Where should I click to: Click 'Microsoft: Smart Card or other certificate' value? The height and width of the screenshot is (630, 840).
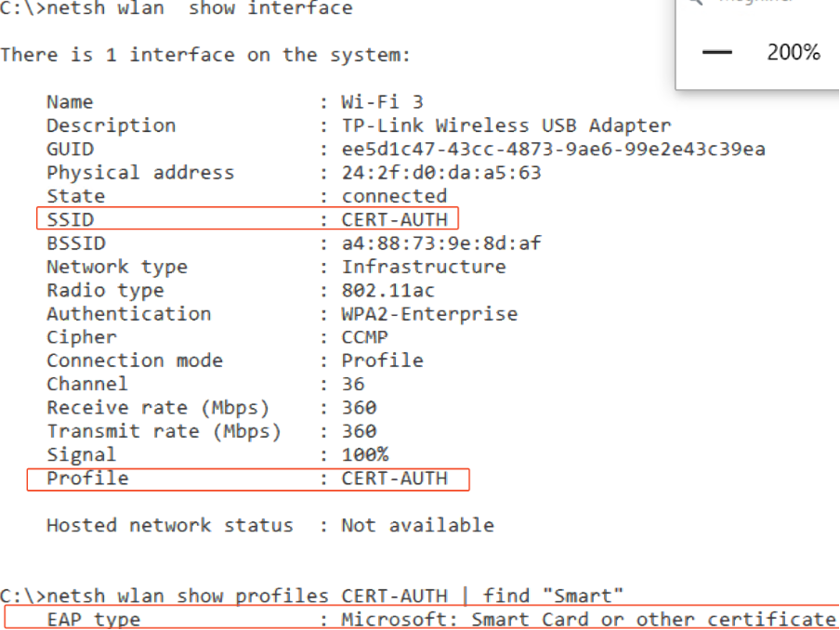tap(589, 619)
